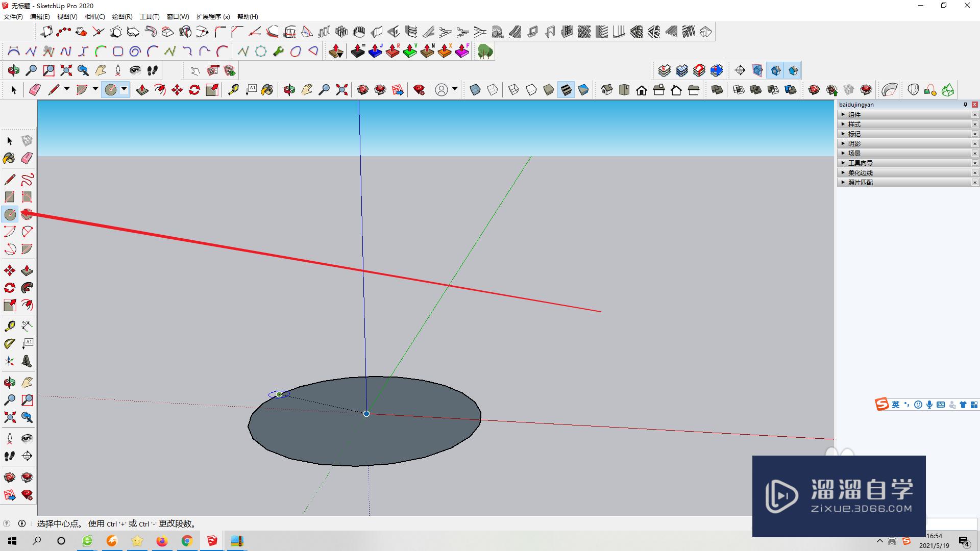The image size is (980, 551).
Task: Open the Line tool dropdown arrow
Action: [x=67, y=89]
